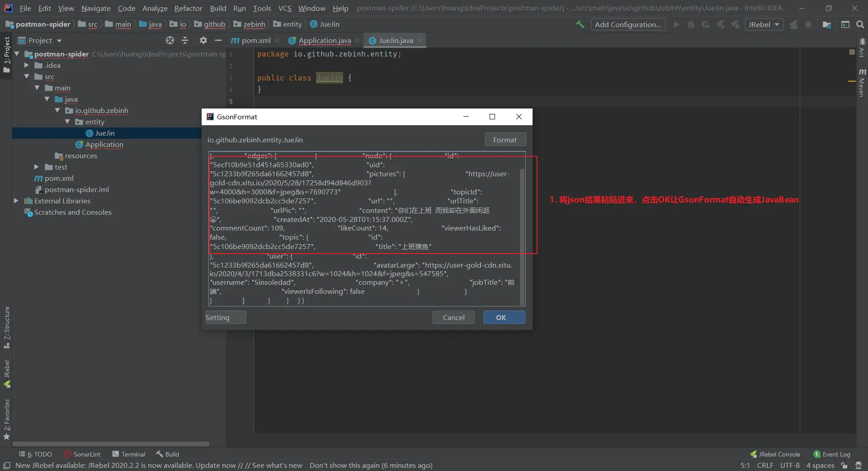
Task: Click the Format button in GsonFormat
Action: click(505, 140)
